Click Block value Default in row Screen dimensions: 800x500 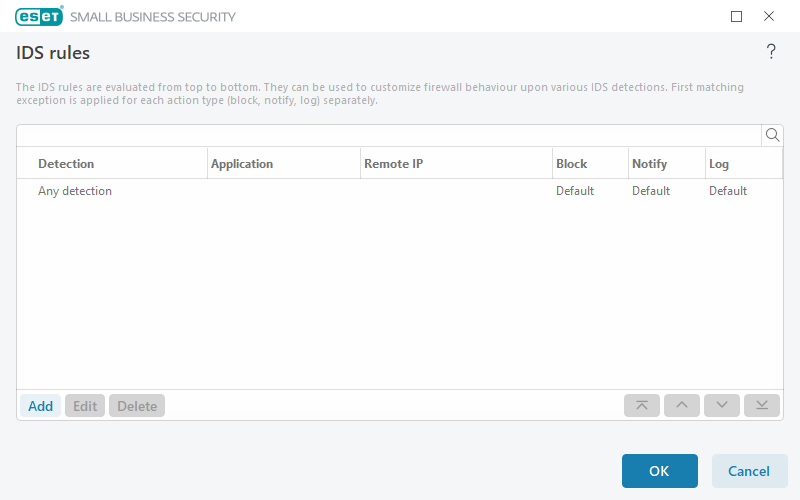click(575, 191)
